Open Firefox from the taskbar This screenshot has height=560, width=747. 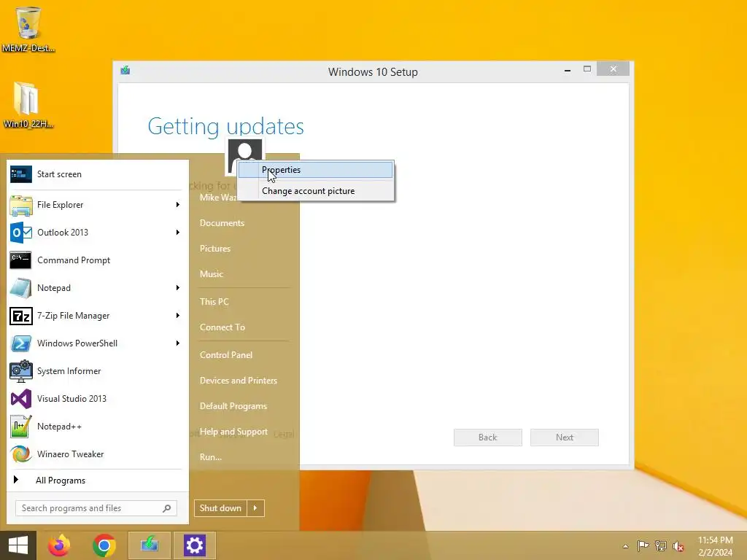tap(59, 545)
